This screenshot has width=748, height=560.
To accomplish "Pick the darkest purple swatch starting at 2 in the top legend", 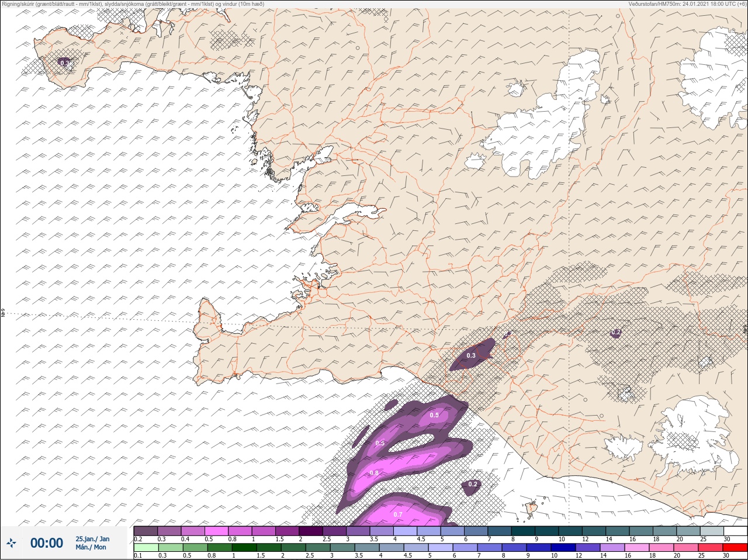I will (312, 531).
